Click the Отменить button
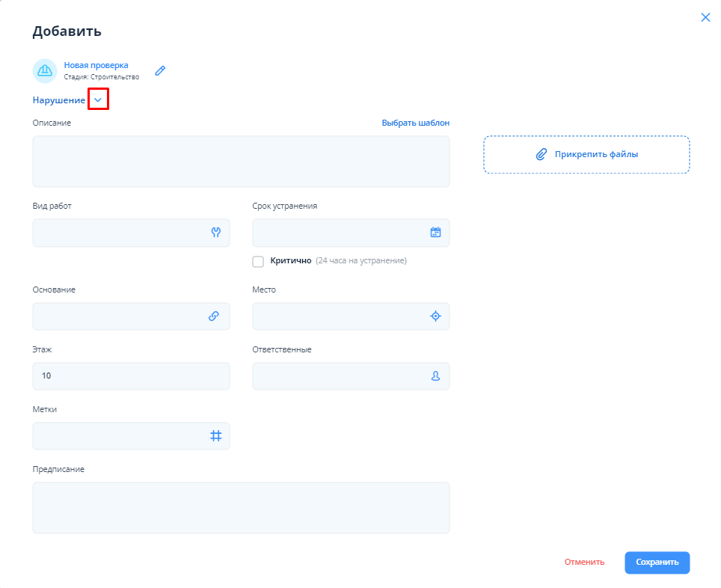Screen dimensions: 721x588 (x=584, y=563)
